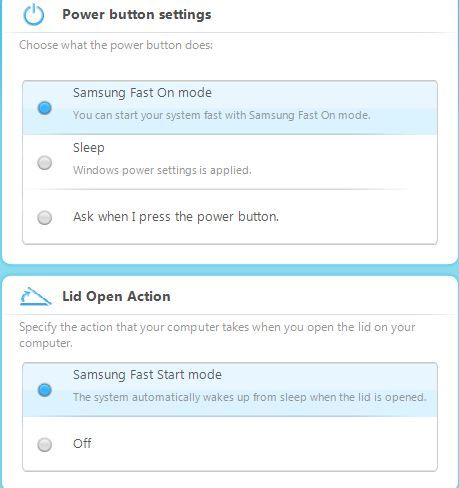Click the Lid Open Action laptop icon
The width and height of the screenshot is (459, 488).
tap(36, 296)
